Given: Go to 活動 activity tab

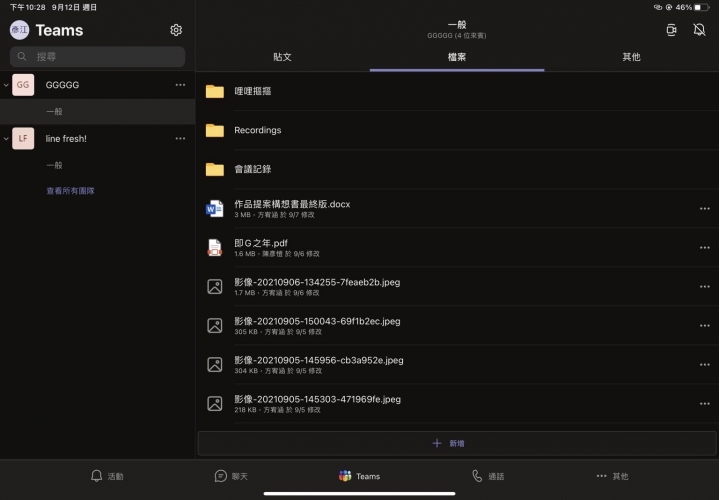Looking at the screenshot, I should tap(107, 476).
